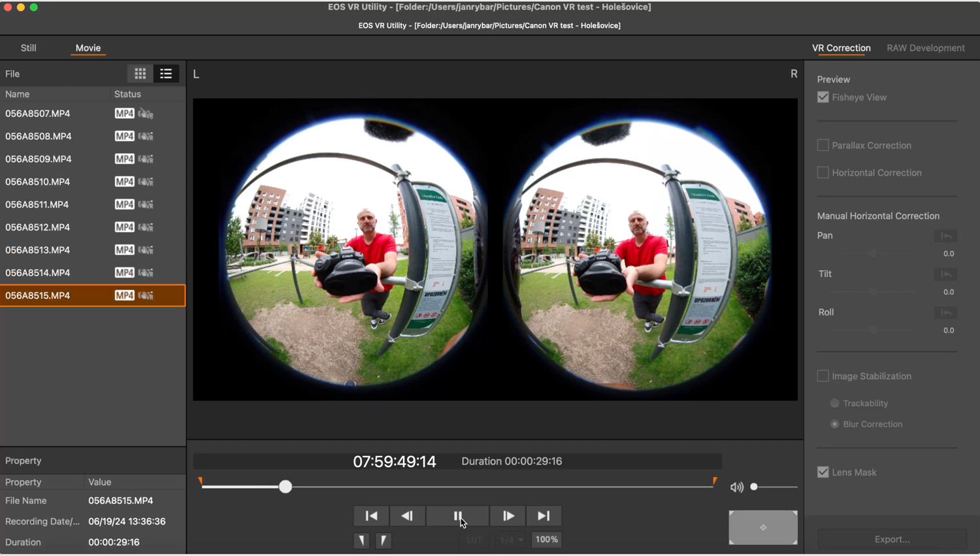Pause the video playback
Screen dimensions: 980x556
(x=457, y=515)
